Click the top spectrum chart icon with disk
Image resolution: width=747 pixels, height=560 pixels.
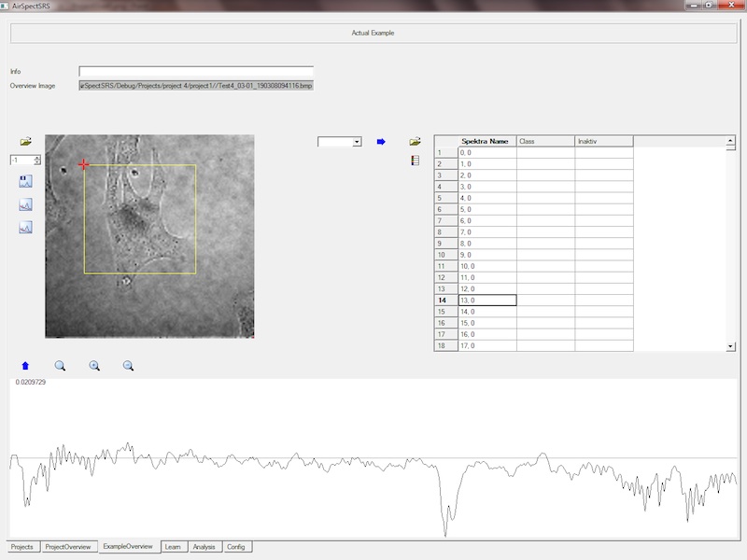pyautogui.click(x=25, y=181)
